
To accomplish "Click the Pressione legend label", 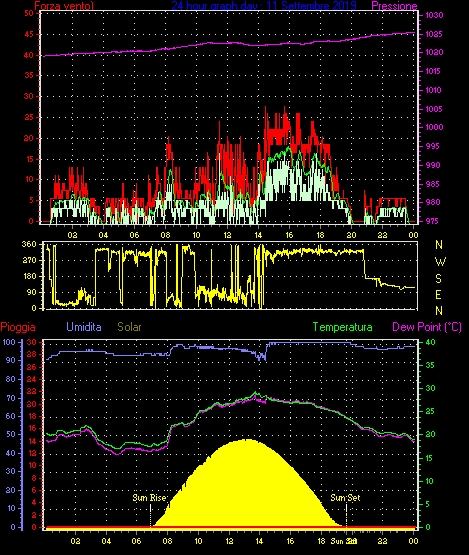I will [x=394, y=5].
